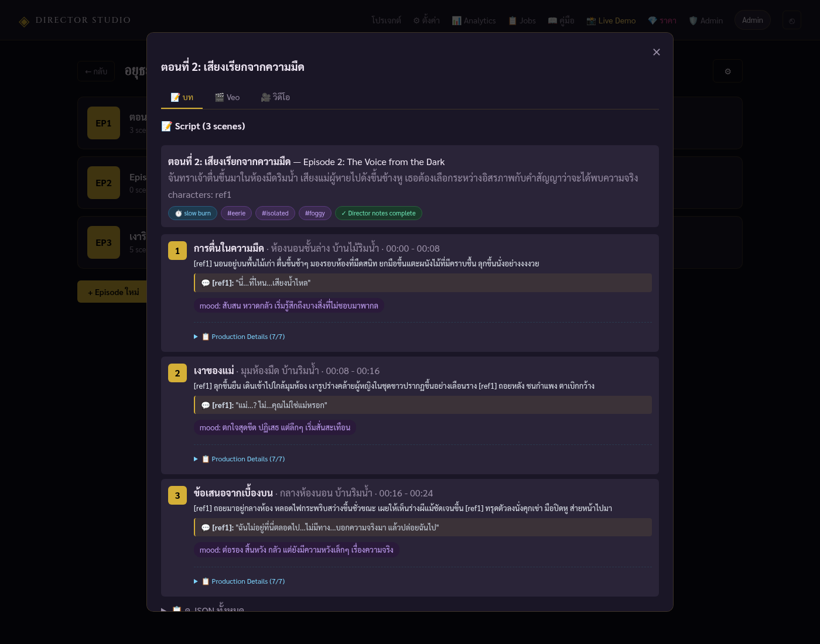Expand Production Details for scene 2 เงาของแม่
Screen dimensions: 820x644
click(240, 459)
